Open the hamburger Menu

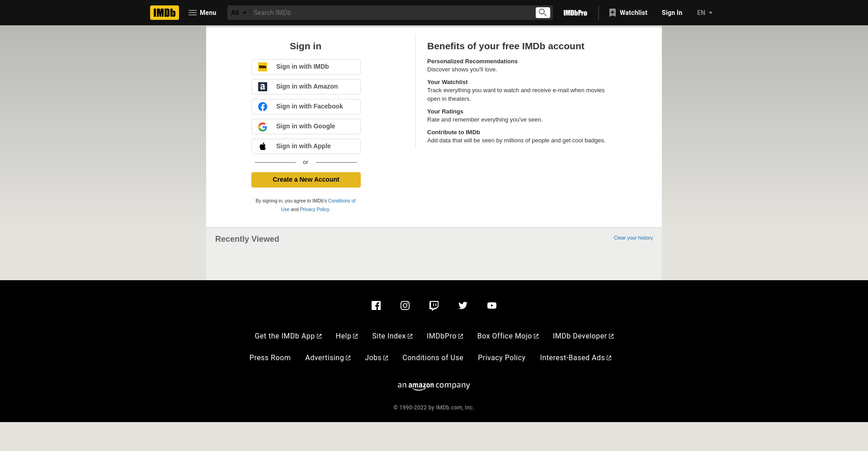point(202,13)
